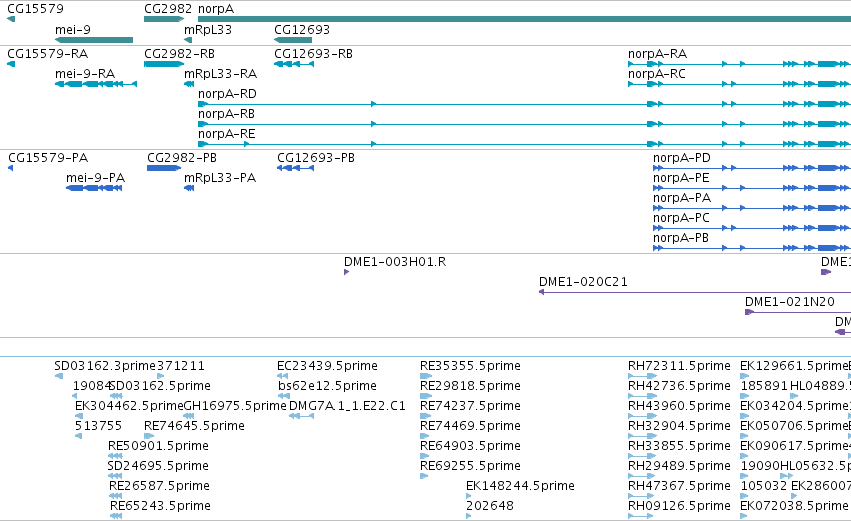851x521 pixels.
Task: Click EST RE74645.5prime
Action: click(194, 427)
